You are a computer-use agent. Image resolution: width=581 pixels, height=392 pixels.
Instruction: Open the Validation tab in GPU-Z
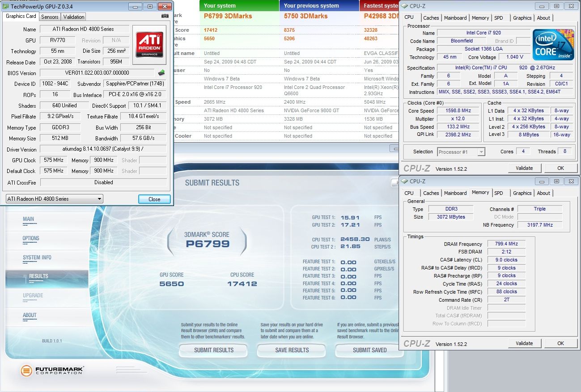pos(74,17)
